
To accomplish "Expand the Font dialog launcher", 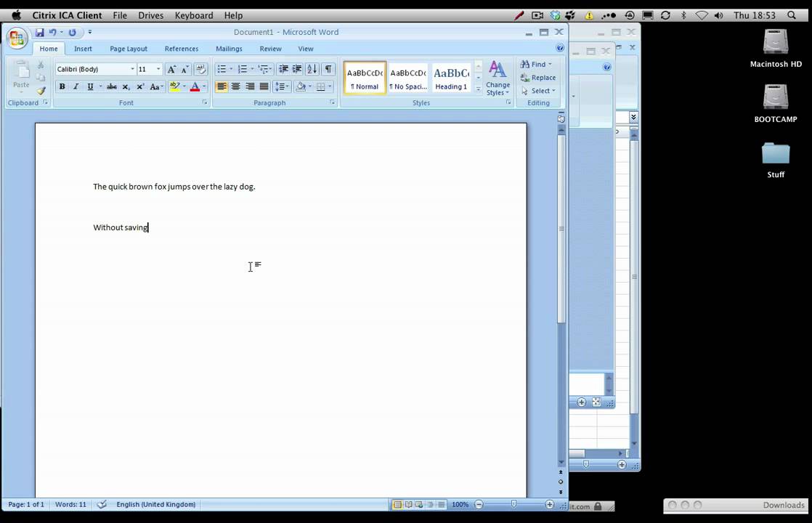I will tap(205, 102).
